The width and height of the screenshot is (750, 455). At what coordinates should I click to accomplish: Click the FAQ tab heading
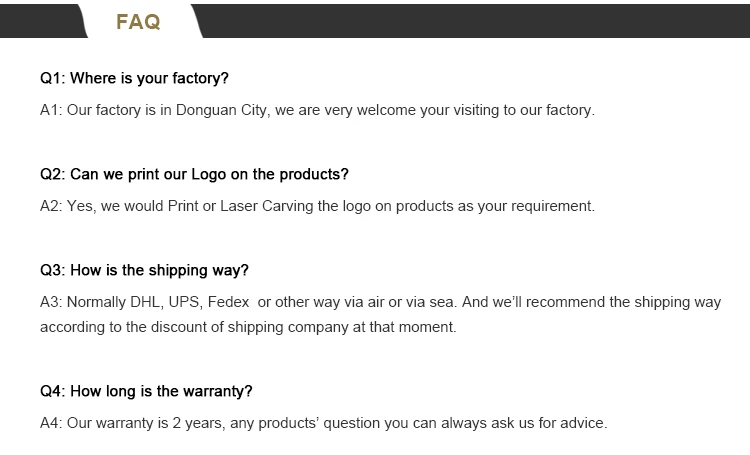[138, 22]
